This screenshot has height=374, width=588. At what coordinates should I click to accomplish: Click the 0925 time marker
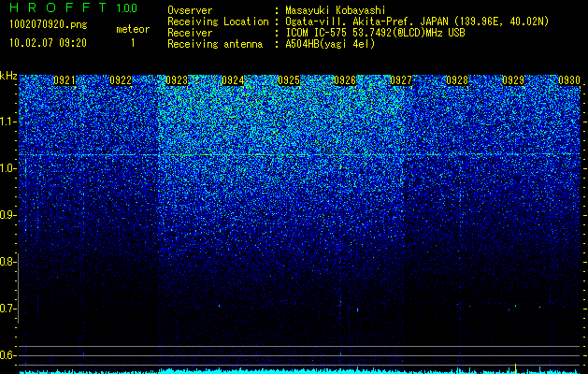(x=289, y=80)
